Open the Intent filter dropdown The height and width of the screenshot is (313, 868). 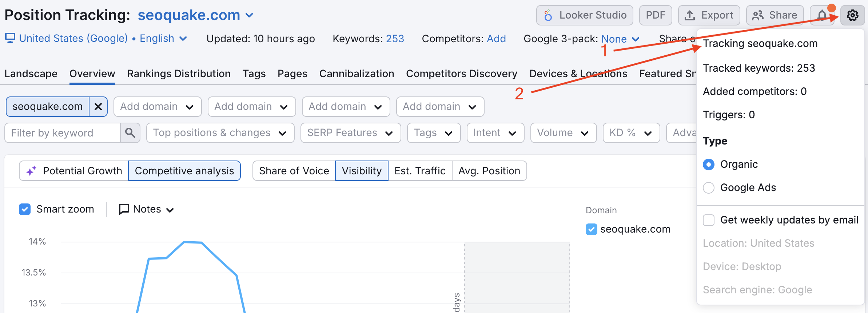pos(495,133)
